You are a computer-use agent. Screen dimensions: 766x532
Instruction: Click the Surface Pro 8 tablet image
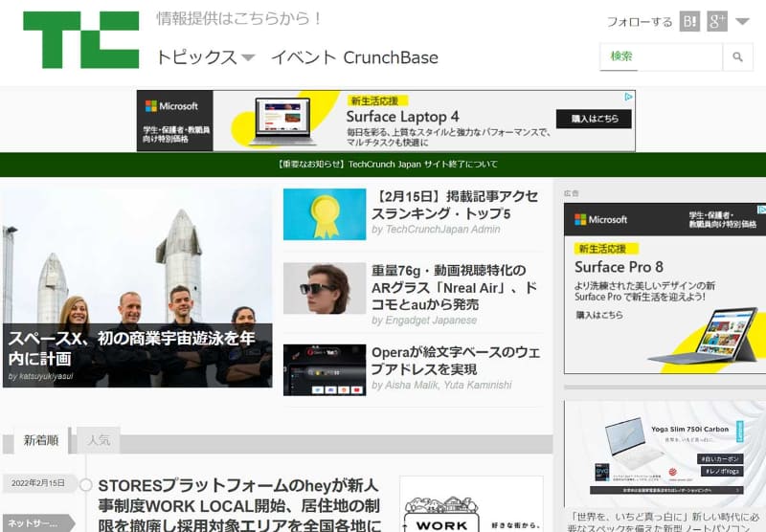click(704, 337)
